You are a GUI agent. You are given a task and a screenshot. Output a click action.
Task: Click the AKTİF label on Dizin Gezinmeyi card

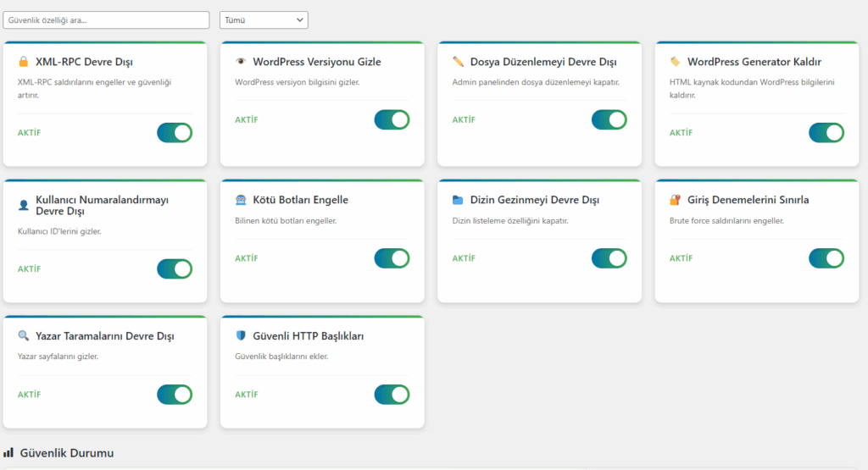coord(464,258)
